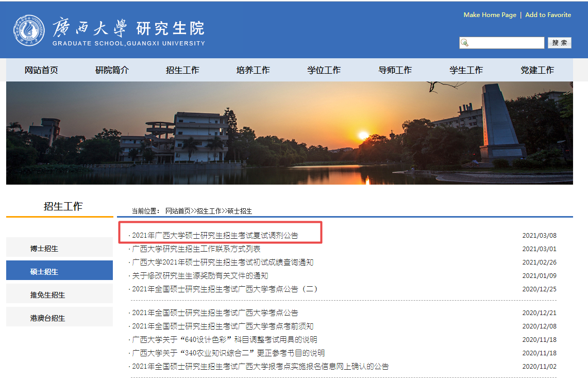The image size is (588, 378).
Task: Open 广西大学2021年硕士研究生招生考试初试成绩查询通知
Action: tap(223, 262)
